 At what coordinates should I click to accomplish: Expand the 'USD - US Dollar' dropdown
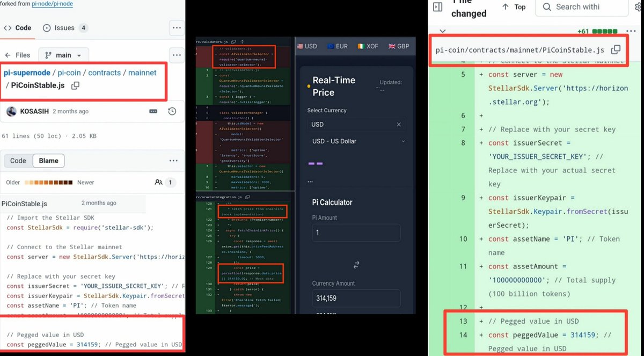click(358, 141)
